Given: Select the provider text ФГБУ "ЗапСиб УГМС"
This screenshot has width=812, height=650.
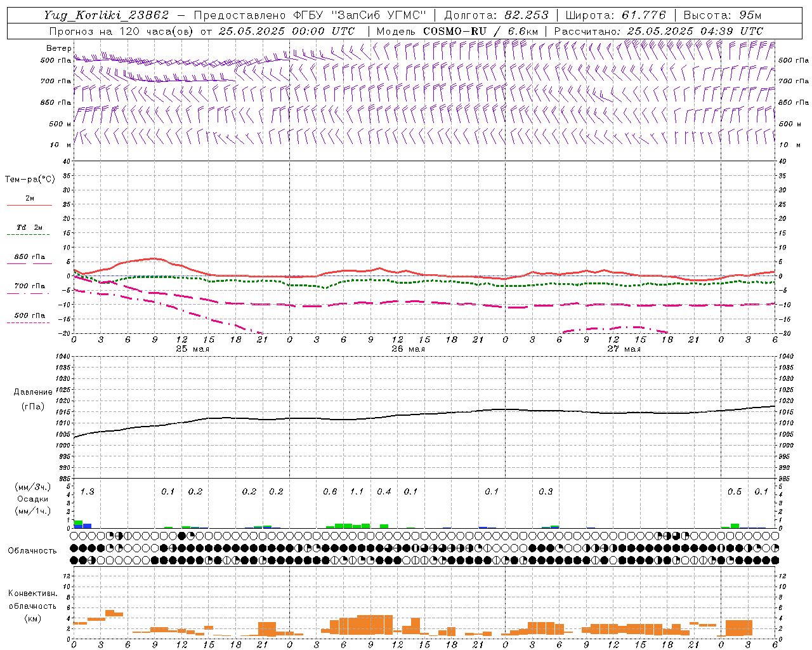Looking at the screenshot, I should 360,15.
